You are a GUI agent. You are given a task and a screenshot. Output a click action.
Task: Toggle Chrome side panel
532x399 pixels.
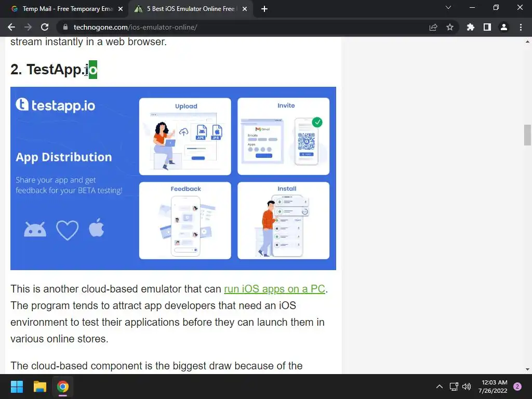pos(487,27)
